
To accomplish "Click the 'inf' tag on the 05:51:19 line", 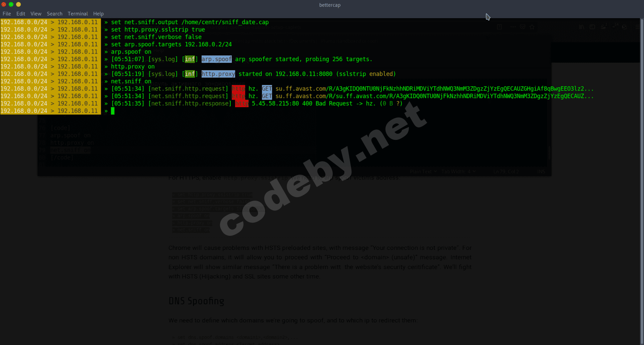I will pos(190,74).
